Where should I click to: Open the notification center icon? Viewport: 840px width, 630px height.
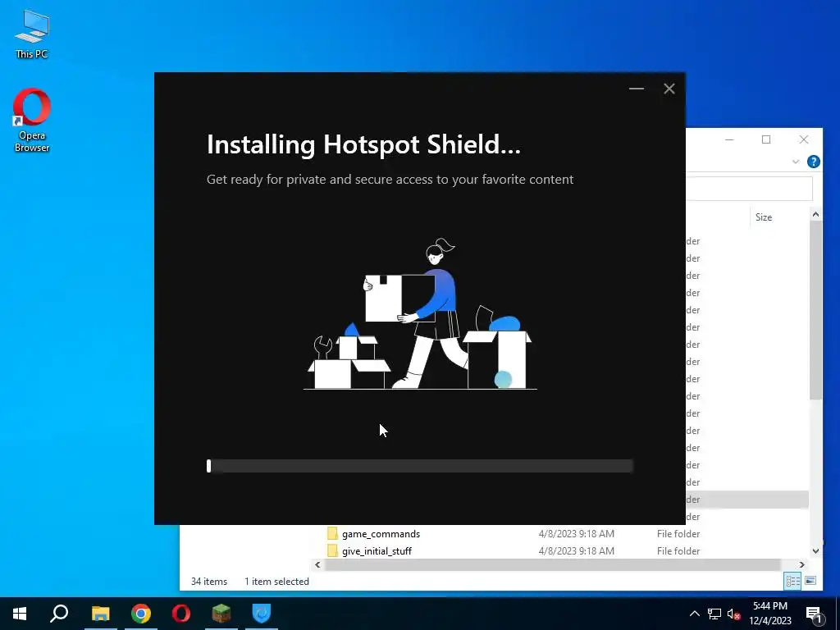pos(814,614)
